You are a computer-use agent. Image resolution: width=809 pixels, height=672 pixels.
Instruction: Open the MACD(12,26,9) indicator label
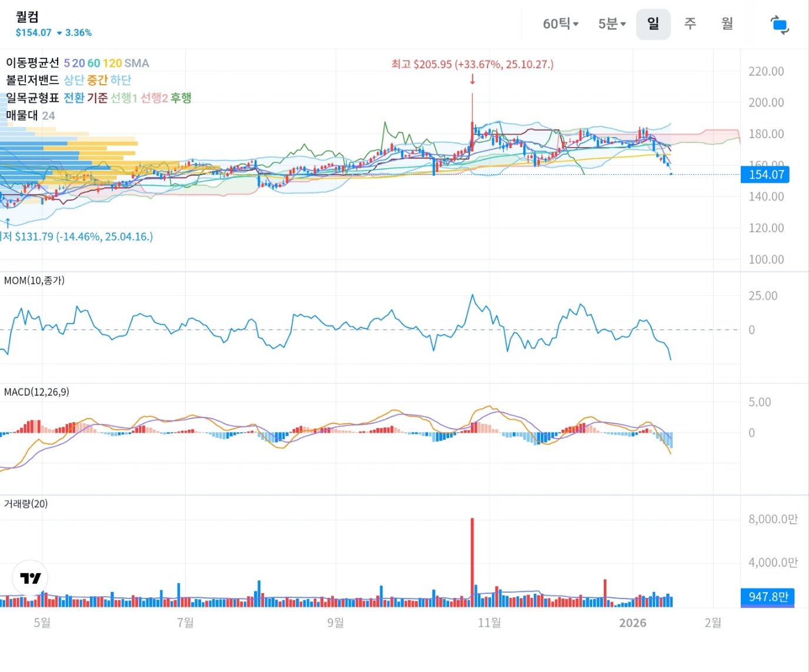[x=36, y=392]
